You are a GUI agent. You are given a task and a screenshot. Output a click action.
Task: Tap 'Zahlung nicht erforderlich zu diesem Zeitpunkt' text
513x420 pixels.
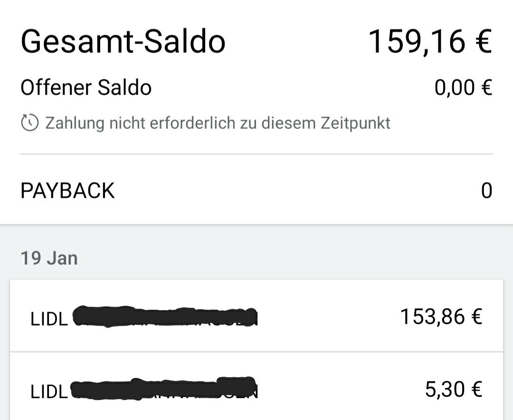(x=218, y=123)
